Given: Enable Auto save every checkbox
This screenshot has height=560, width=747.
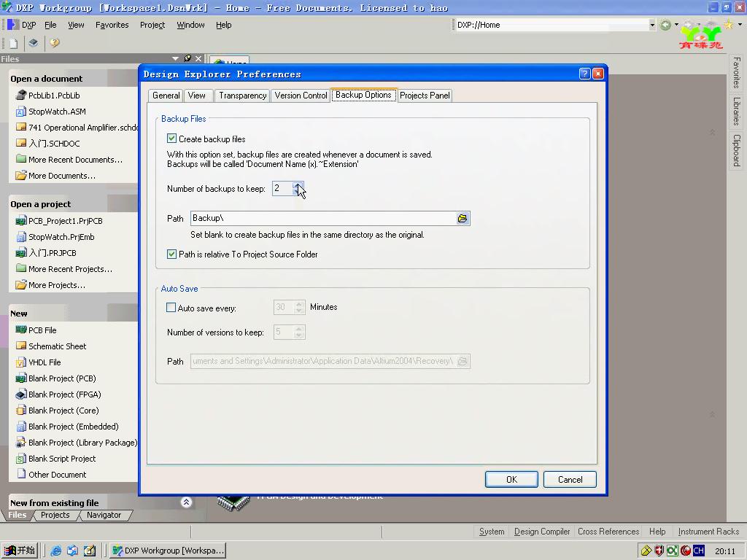Looking at the screenshot, I should pos(171,308).
